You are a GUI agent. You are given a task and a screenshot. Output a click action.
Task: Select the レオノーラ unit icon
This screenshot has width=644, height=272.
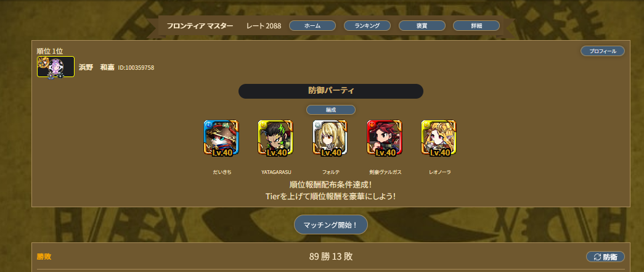(x=439, y=138)
